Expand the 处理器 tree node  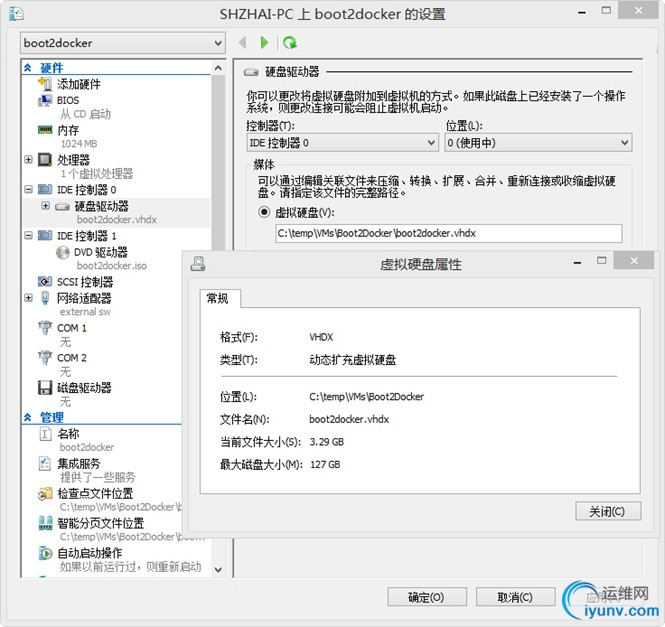[28, 160]
